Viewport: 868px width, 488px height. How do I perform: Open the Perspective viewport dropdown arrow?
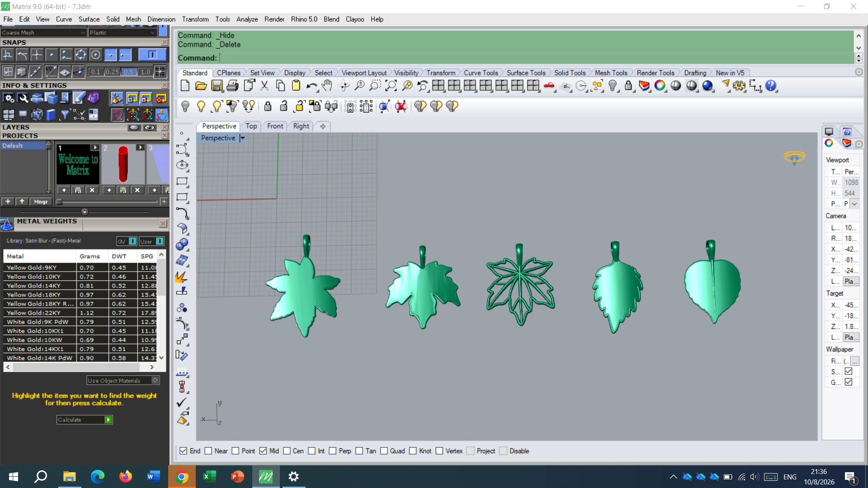(x=243, y=138)
